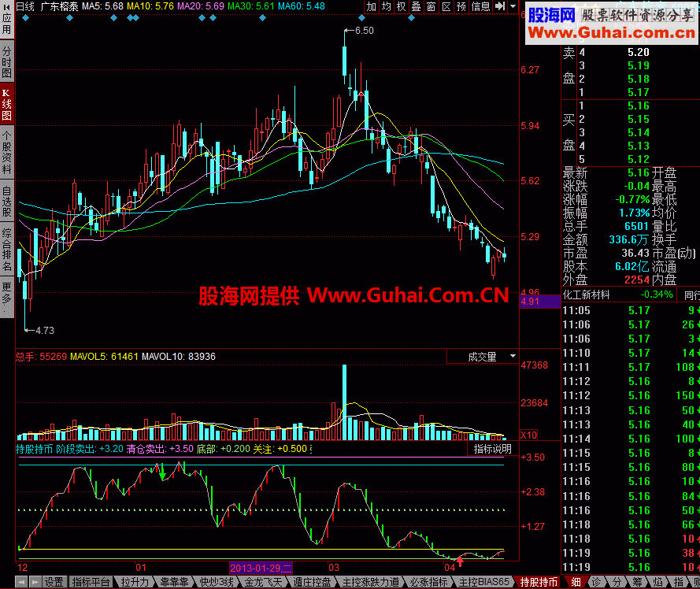This screenshot has width=700, height=589.
Task: Switch to 分时图 sidebar view
Action: [x=7, y=61]
